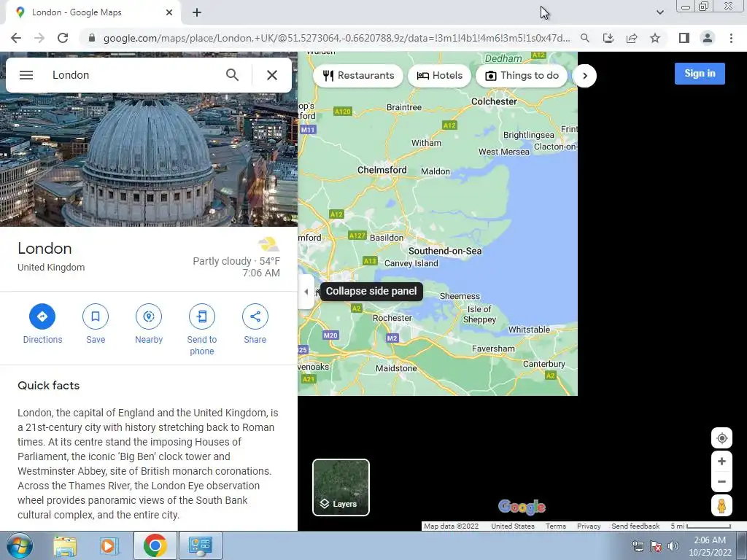Clear the London search with the X
The height and width of the screenshot is (560, 747).
click(272, 75)
